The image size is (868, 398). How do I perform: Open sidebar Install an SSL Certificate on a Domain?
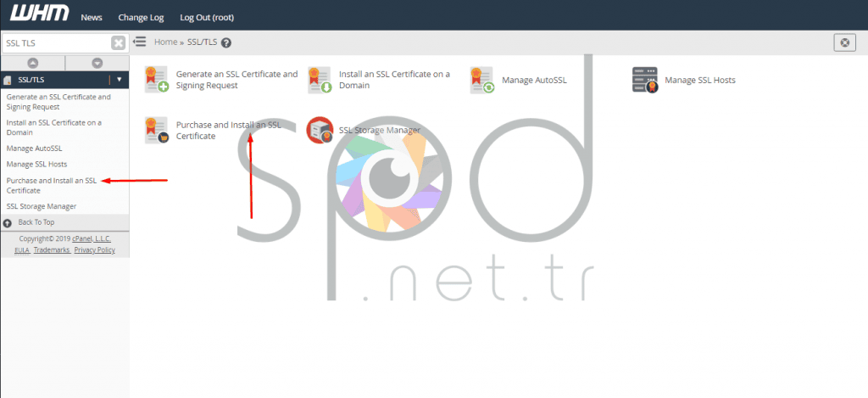click(53, 127)
